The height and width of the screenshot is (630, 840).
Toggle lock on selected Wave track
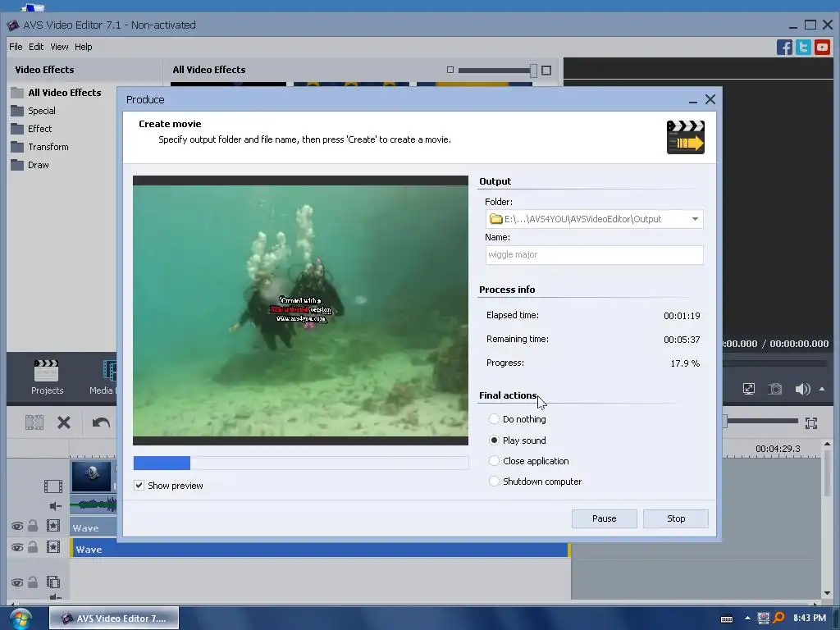[33, 547]
